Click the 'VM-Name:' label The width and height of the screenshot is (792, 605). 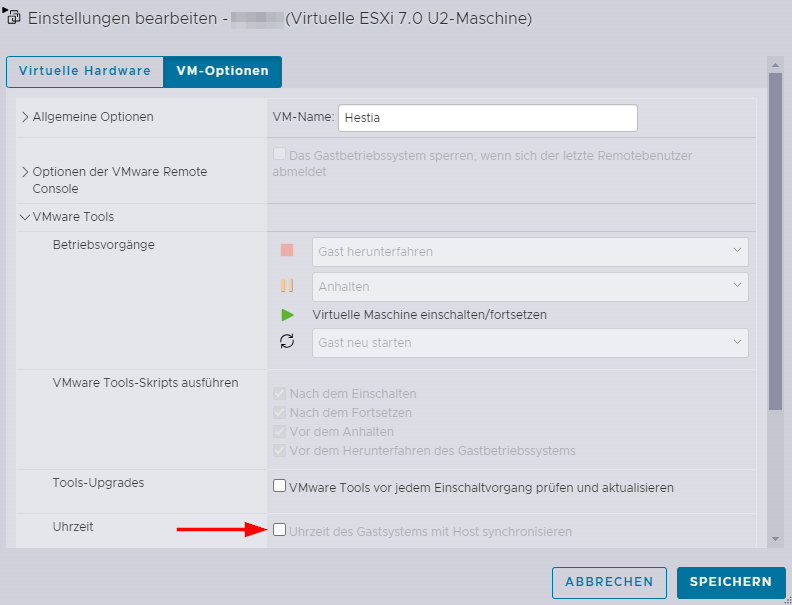[x=303, y=117]
